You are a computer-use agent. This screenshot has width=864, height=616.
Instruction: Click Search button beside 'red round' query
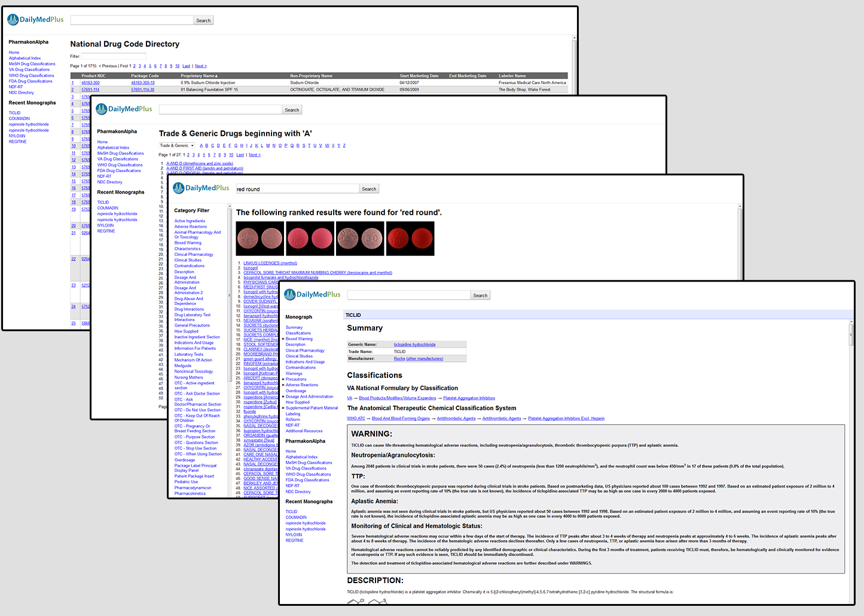tap(369, 189)
